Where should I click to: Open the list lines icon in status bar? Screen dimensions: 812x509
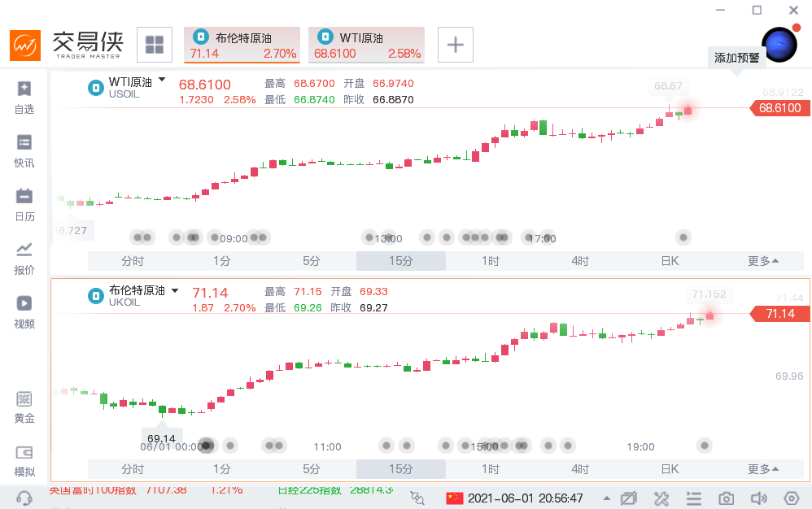click(693, 498)
